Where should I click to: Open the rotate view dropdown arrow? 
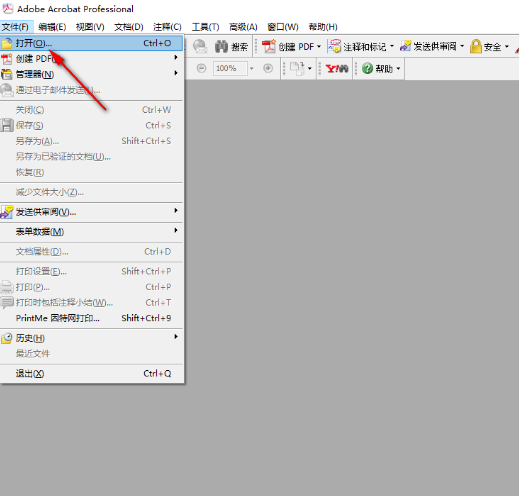pyautogui.click(x=310, y=69)
